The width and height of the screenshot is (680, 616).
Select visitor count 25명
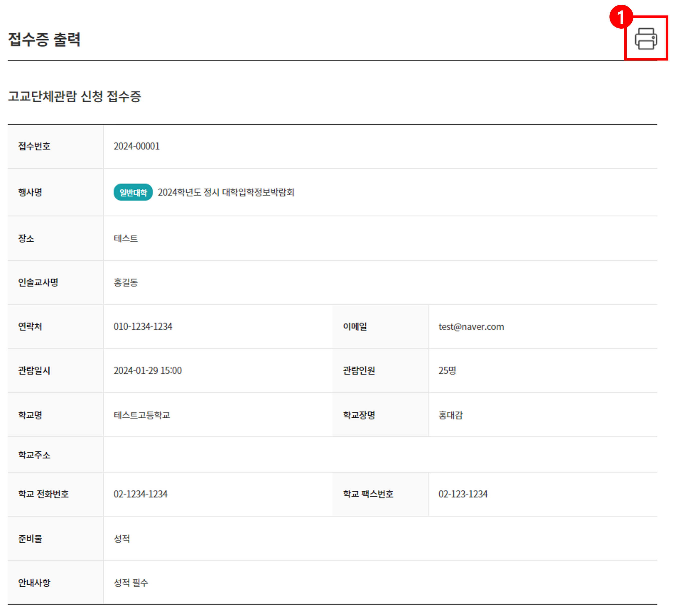447,371
